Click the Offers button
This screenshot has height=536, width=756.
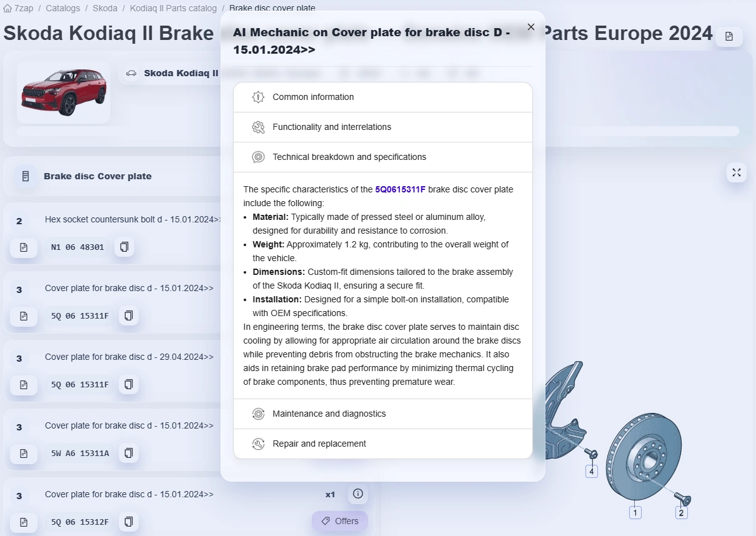tap(340, 521)
